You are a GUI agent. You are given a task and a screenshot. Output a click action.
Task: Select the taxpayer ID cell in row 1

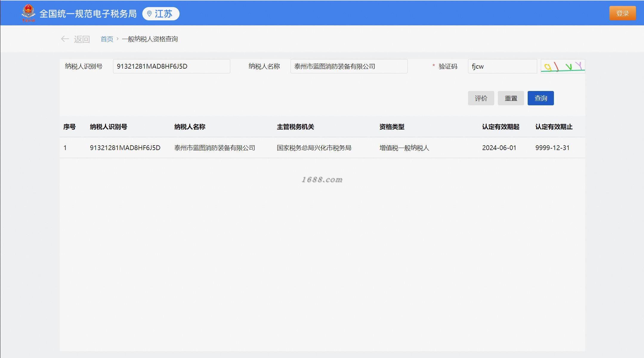[x=125, y=148]
